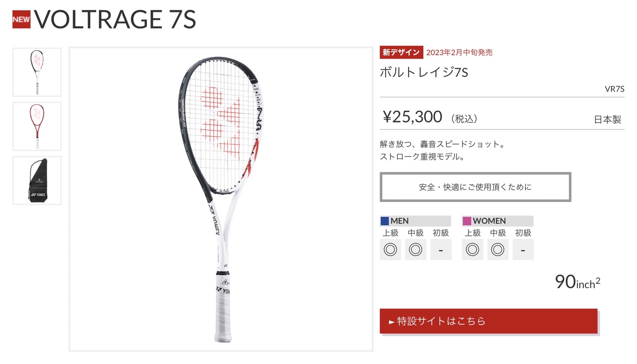Open the 安全・快適にご使用頂くために button

point(475,187)
